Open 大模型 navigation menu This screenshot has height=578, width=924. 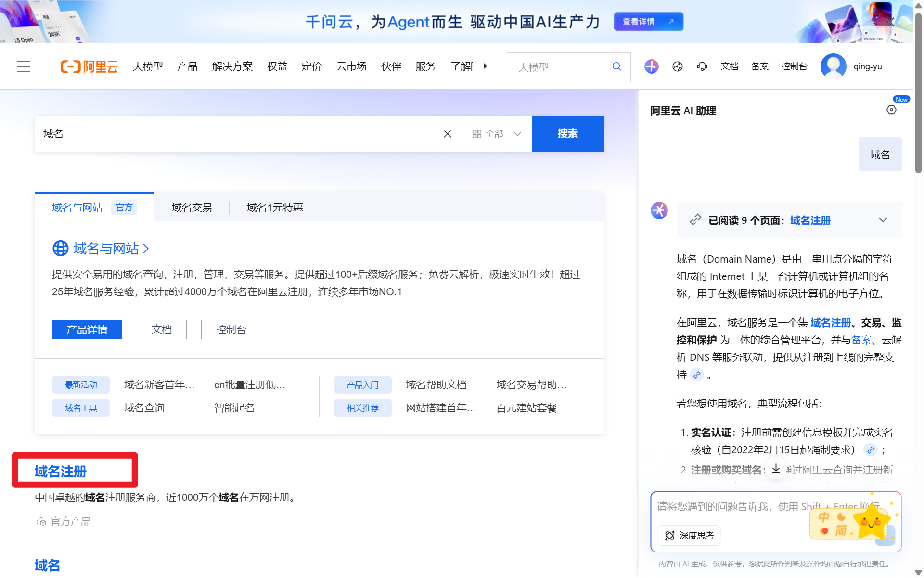(148, 66)
